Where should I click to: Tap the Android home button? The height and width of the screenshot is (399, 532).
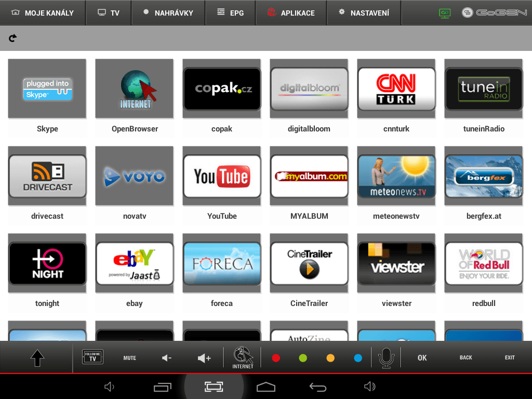266,387
